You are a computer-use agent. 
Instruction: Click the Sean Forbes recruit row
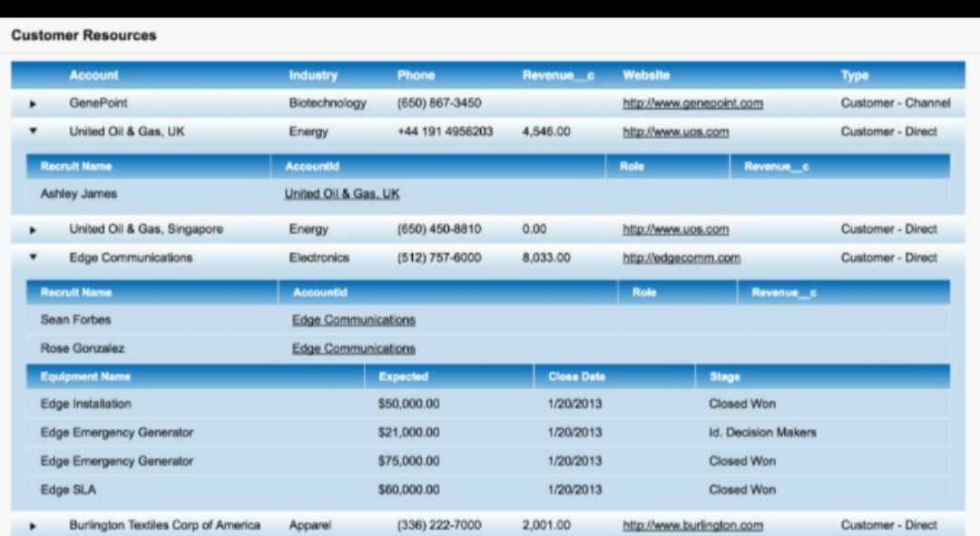coord(488,320)
